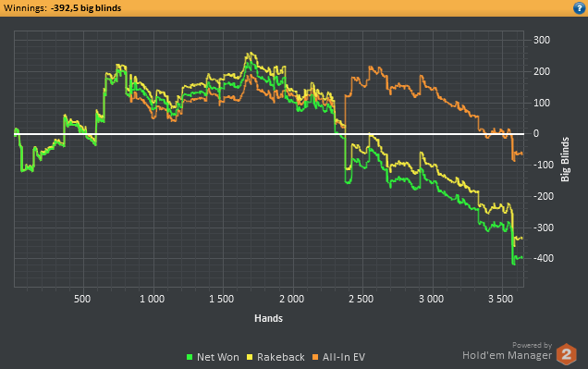Click the 1 500 hands axis label
Viewport: 588px width, 369px height.
[222, 299]
